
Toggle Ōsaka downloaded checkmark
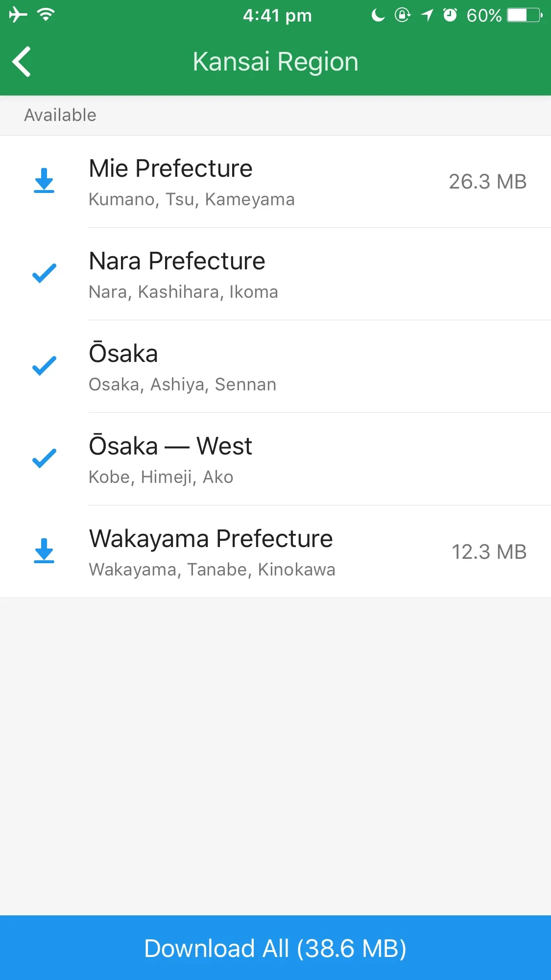[44, 366]
